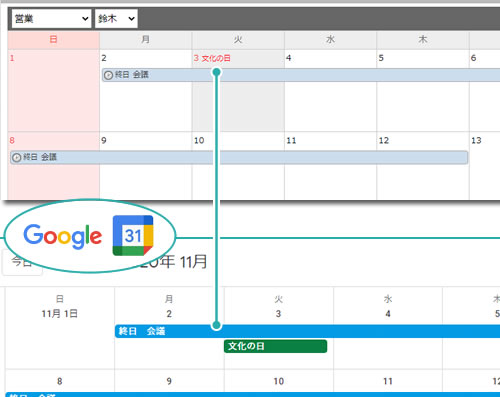Image resolution: width=500 pixels, height=397 pixels.
Task: Open the 鈴木 user dropdown
Action: point(116,19)
